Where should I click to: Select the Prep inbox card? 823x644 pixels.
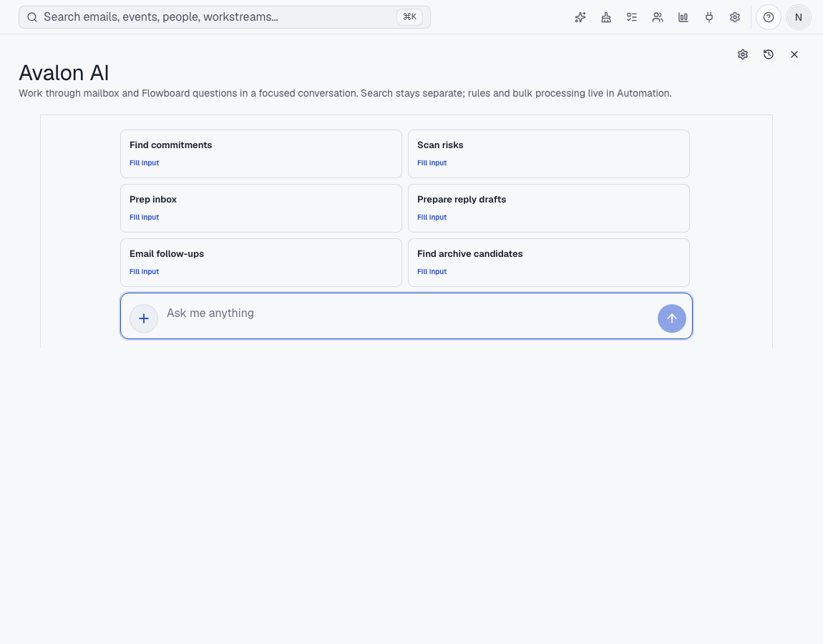coord(261,208)
